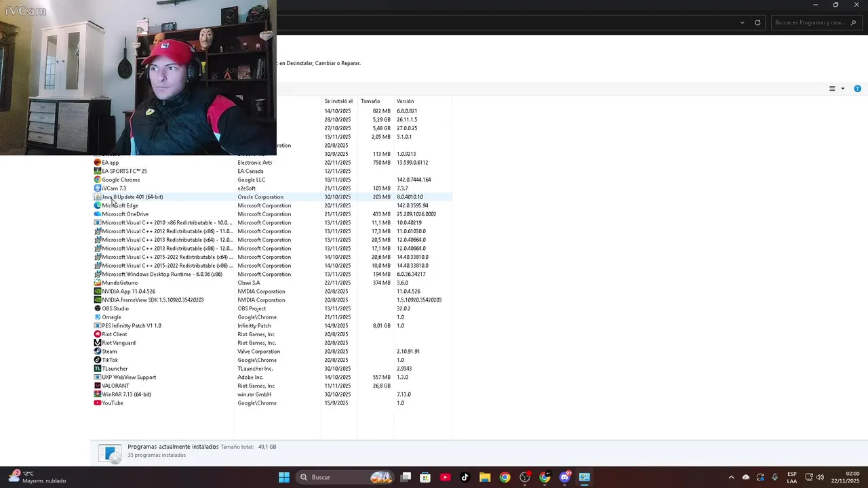Refresh the Programs and Features view
Screen dimensions: 868x488
757,22
